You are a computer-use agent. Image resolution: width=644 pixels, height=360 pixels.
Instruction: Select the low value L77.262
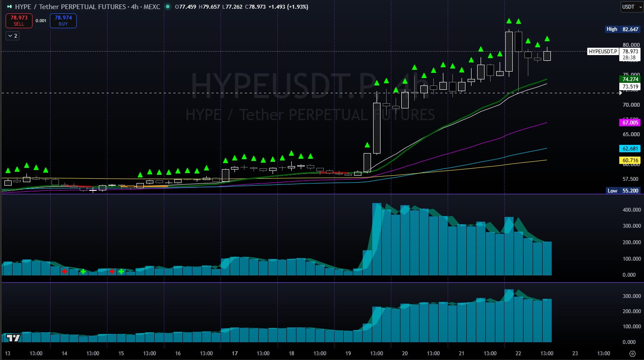pos(232,7)
